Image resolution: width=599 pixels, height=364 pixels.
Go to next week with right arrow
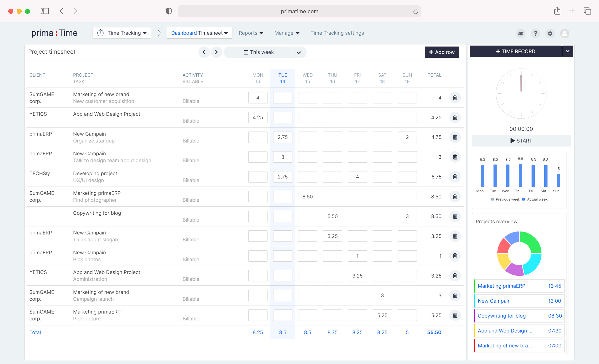click(x=216, y=52)
